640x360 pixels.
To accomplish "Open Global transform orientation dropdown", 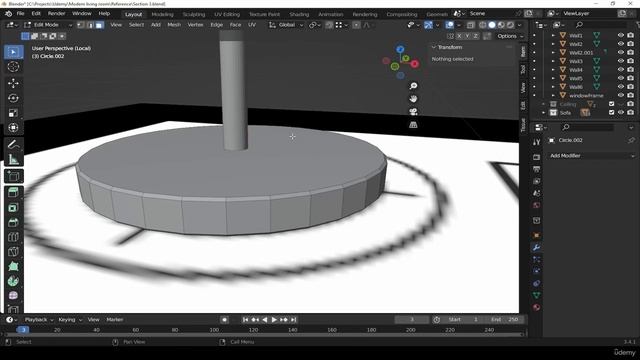I will click(x=286, y=25).
